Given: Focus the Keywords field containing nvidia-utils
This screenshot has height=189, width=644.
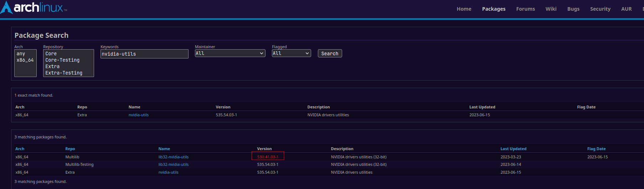Looking at the screenshot, I should 144,54.
